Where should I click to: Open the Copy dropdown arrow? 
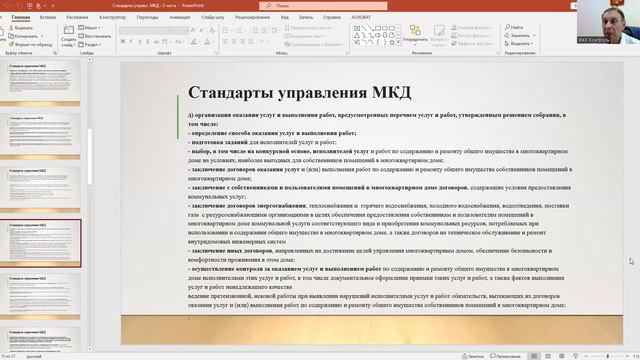pyautogui.click(x=42, y=36)
